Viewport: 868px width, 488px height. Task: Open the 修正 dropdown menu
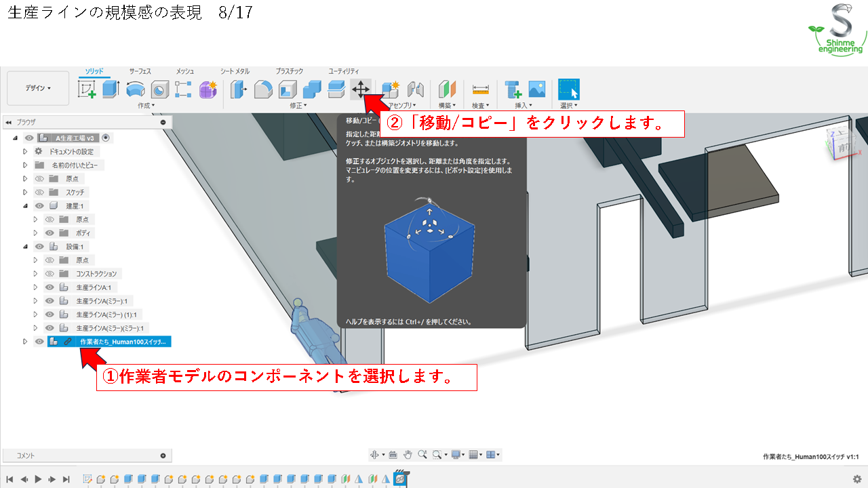(297, 105)
